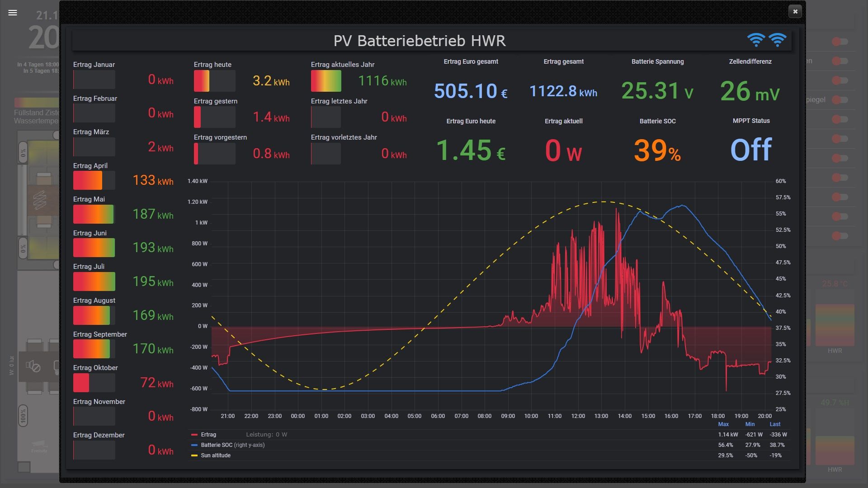
Task: Click the Ertrag September bar gauge
Action: click(x=94, y=349)
